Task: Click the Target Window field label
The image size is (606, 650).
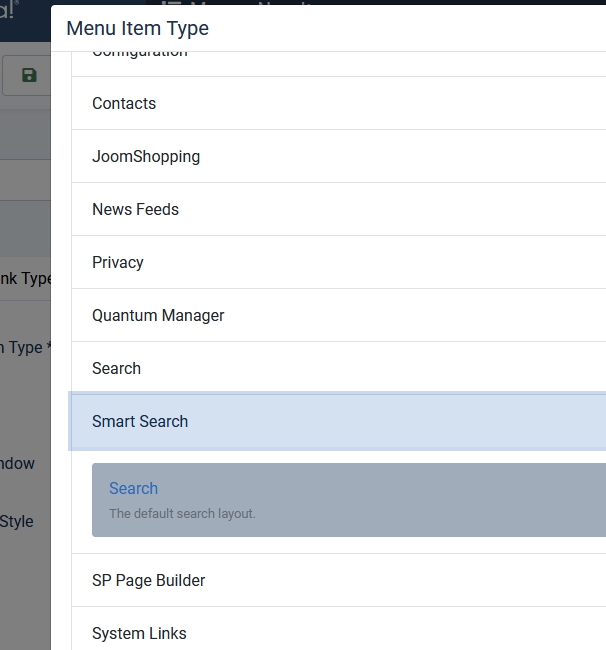Action: coord(18,464)
